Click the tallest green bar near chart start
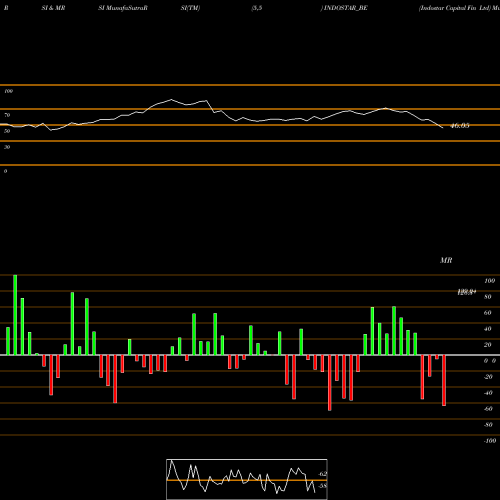The width and height of the screenshot is (500, 500). pyautogui.click(x=15, y=315)
